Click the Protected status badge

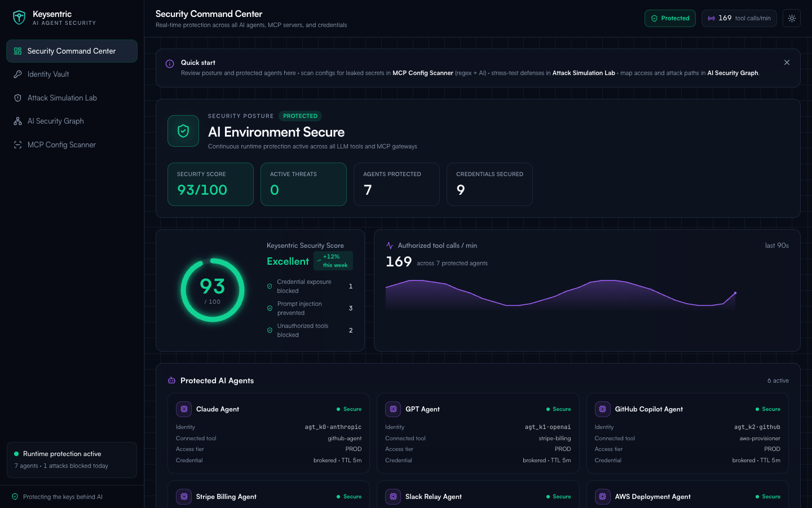(x=670, y=18)
